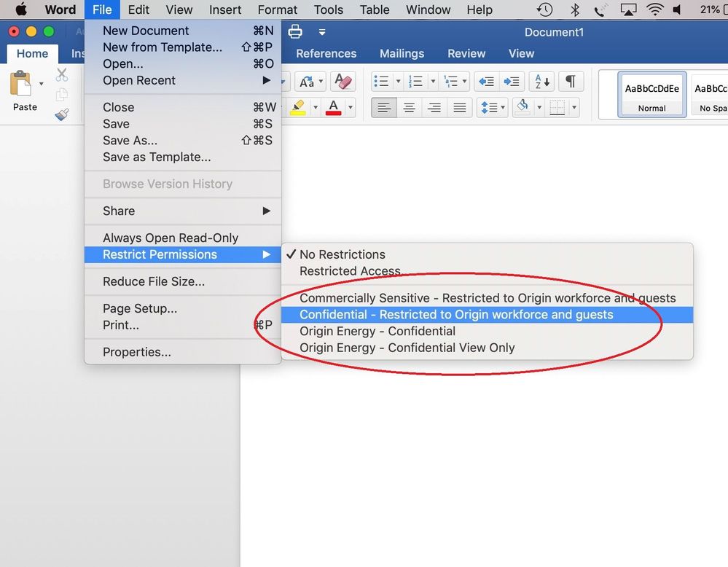Viewport: 728px width, 567px height.
Task: Apply red font color
Action: tap(333, 108)
